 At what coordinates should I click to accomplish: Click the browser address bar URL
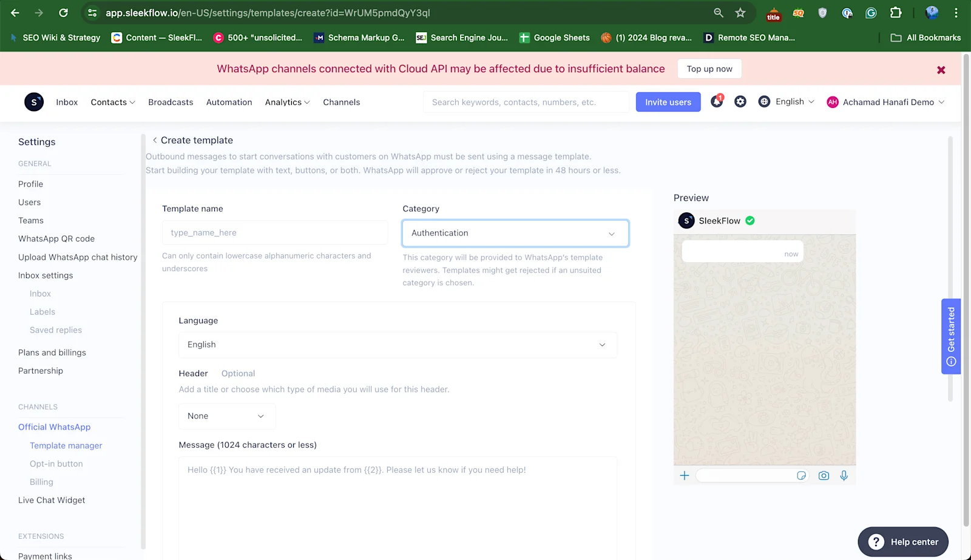268,13
